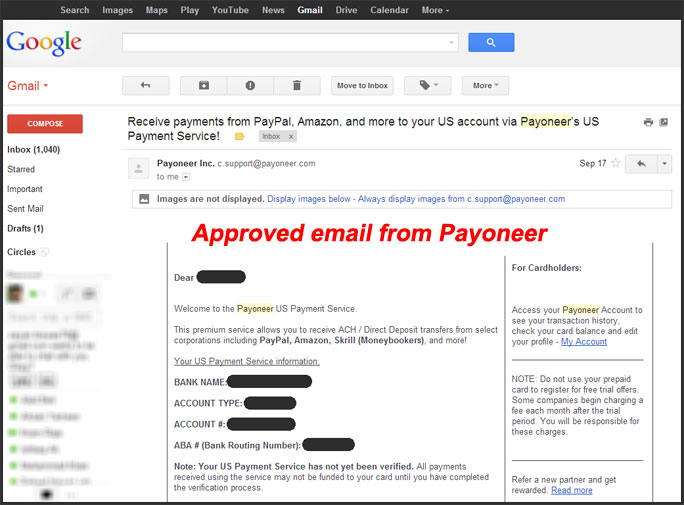The height and width of the screenshot is (505, 684).
Task: Report spam with exclamation icon
Action: 250,85
